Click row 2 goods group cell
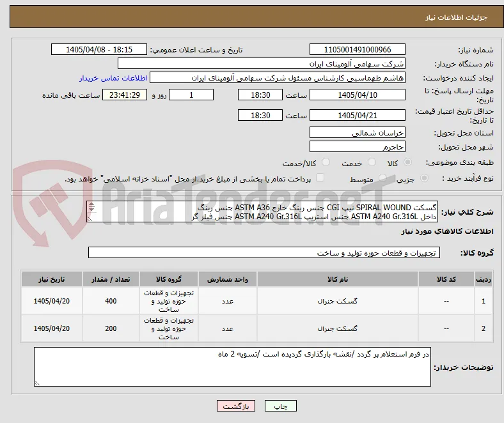This screenshot has height=423, width=504. [169, 328]
